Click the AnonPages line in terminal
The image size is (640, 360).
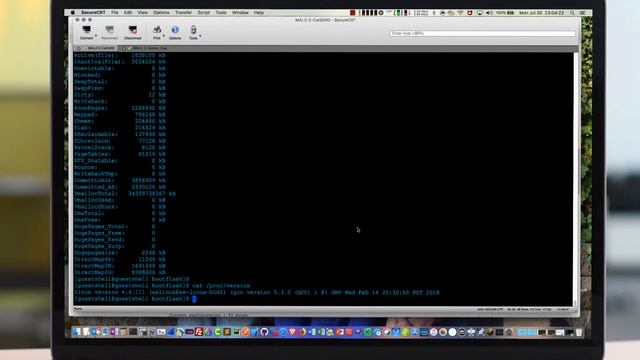[120, 108]
